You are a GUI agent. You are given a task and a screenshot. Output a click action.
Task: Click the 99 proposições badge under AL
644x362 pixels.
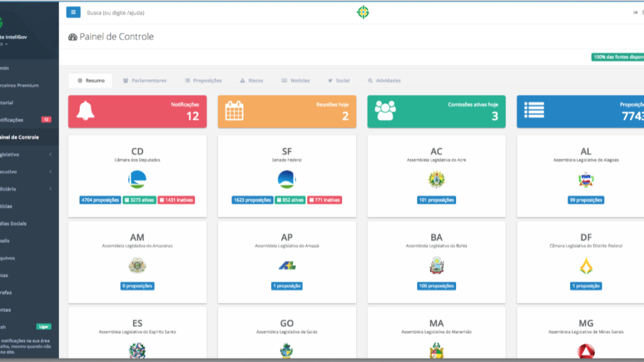point(586,200)
